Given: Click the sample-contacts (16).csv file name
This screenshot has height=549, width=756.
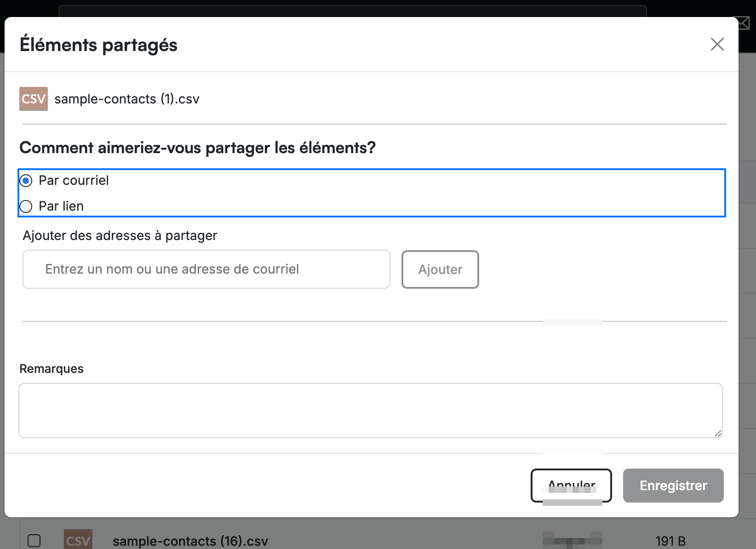Looking at the screenshot, I should coord(190,541).
